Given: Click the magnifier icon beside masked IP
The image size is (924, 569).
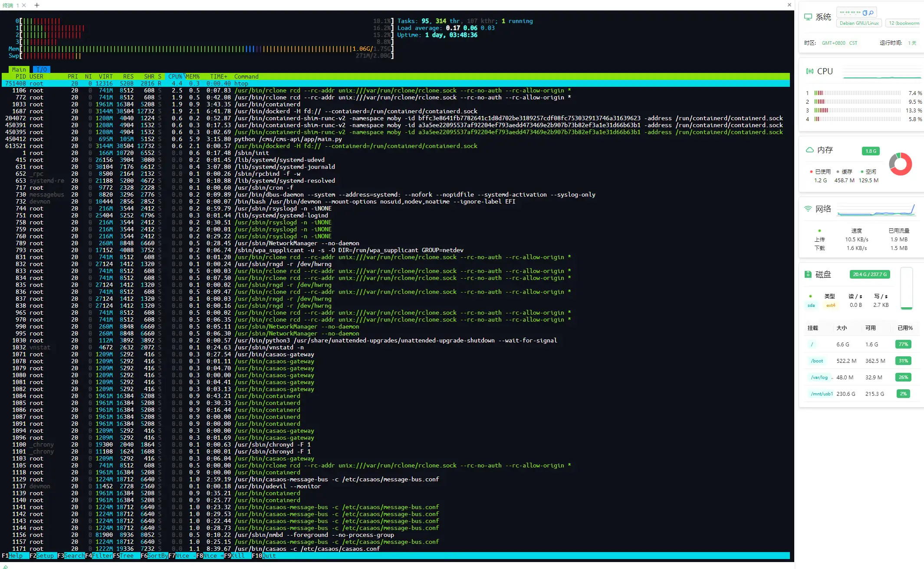Looking at the screenshot, I should tap(871, 13).
